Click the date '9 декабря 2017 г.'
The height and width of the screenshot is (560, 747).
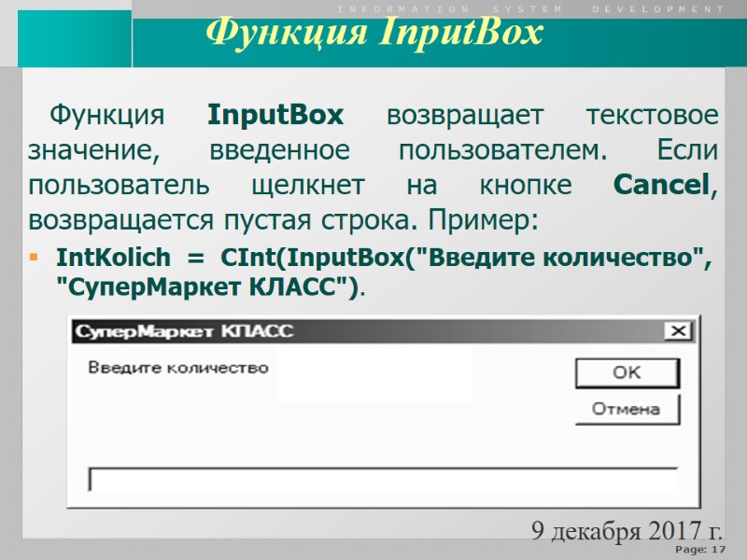pos(627,530)
